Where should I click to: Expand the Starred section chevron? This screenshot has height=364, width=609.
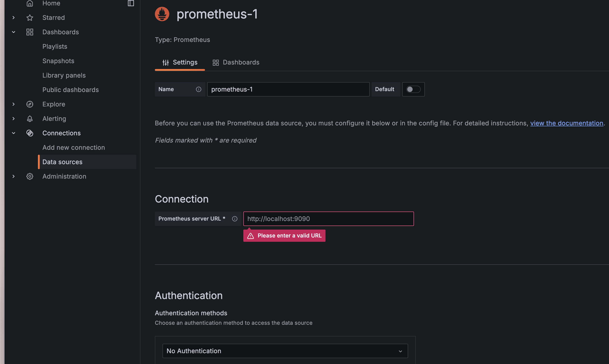(14, 18)
